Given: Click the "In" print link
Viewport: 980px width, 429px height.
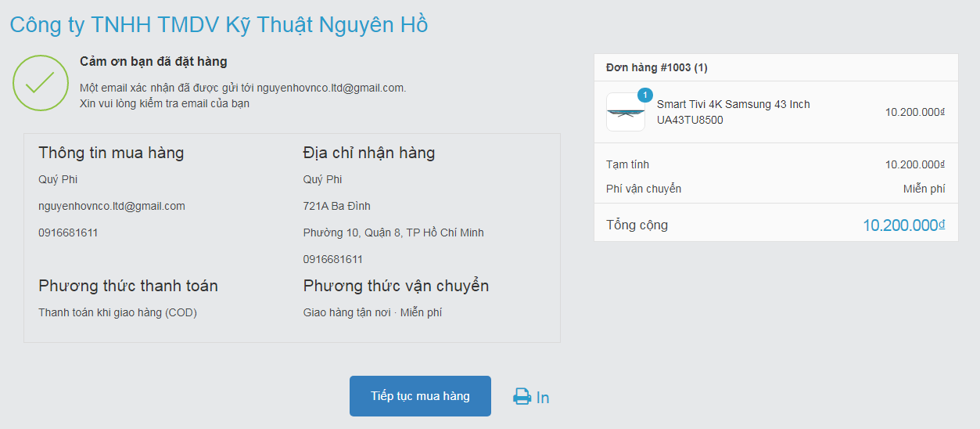Looking at the screenshot, I should [543, 398].
